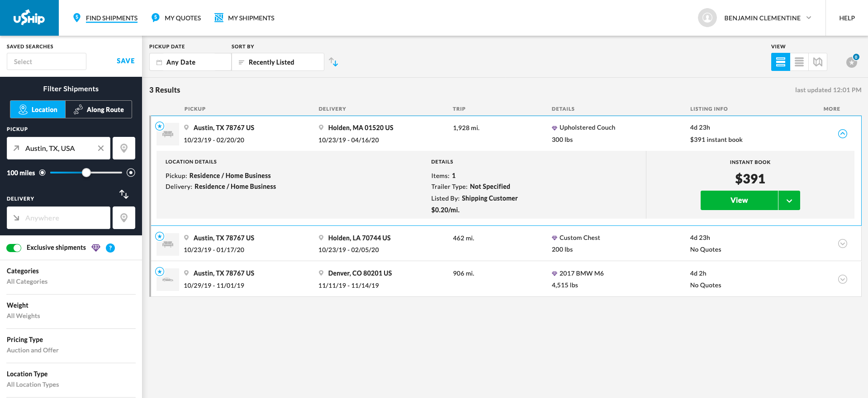Reverse the sort order arrows
This screenshot has height=398, width=868.
pyautogui.click(x=333, y=62)
